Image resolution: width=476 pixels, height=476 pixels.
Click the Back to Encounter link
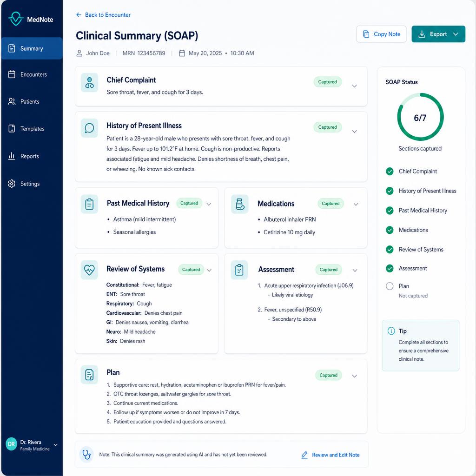[x=103, y=15]
